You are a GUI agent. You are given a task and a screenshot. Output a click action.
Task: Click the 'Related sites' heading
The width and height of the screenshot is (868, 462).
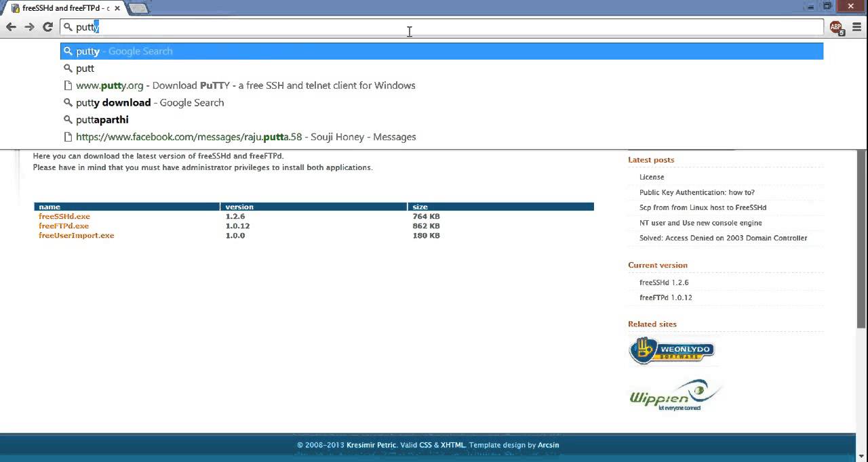[x=652, y=324]
